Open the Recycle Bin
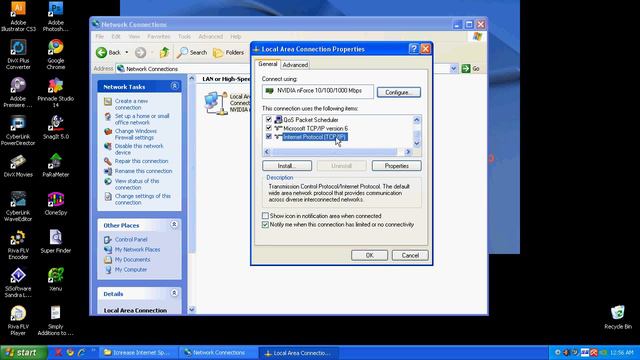Screen dimensions: 640x360 tap(618, 317)
